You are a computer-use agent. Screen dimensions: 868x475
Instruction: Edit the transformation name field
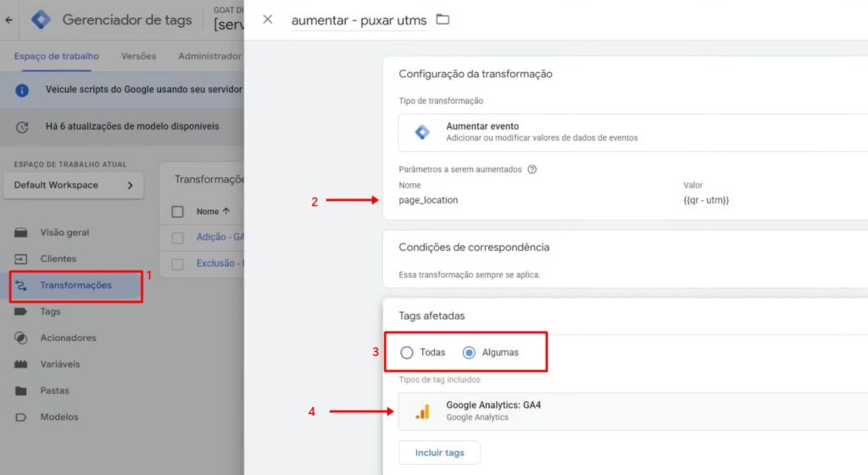pyautogui.click(x=359, y=20)
